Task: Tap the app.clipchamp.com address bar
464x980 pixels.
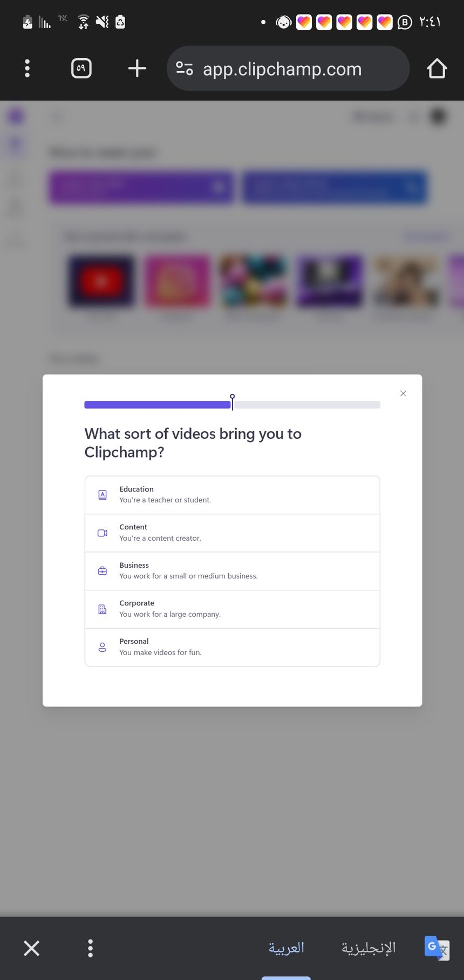Action: tap(288, 69)
